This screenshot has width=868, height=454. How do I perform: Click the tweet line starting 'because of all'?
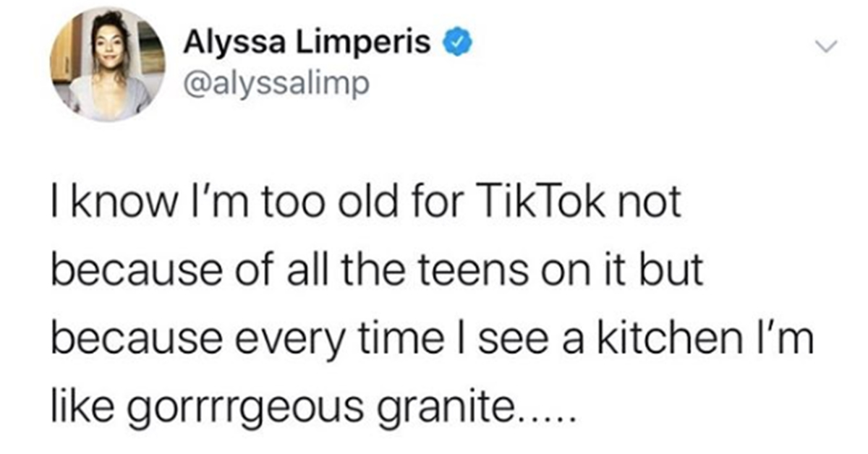[377, 273]
